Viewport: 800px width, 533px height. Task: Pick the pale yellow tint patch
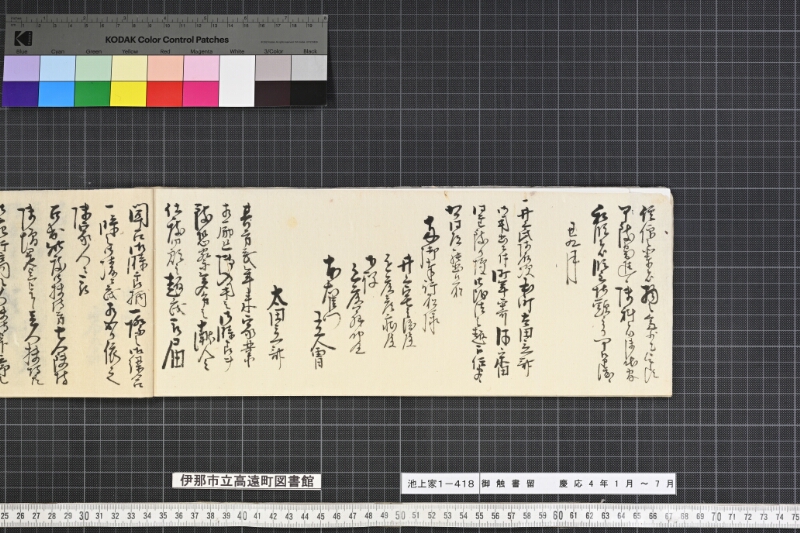pyautogui.click(x=130, y=68)
